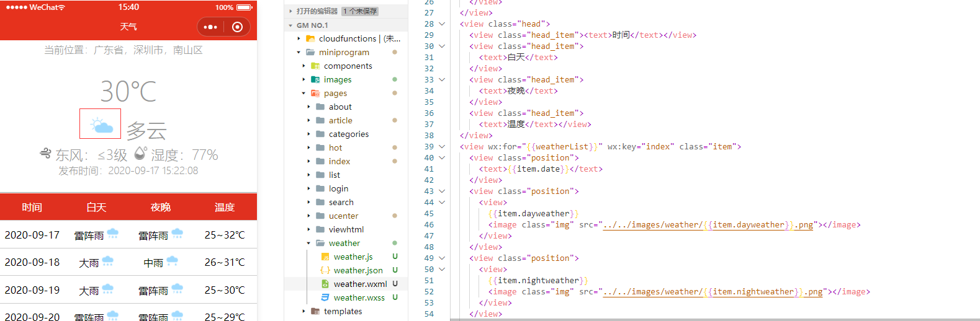Select the 时间 column header
The width and height of the screenshot is (980, 321).
pyautogui.click(x=32, y=207)
